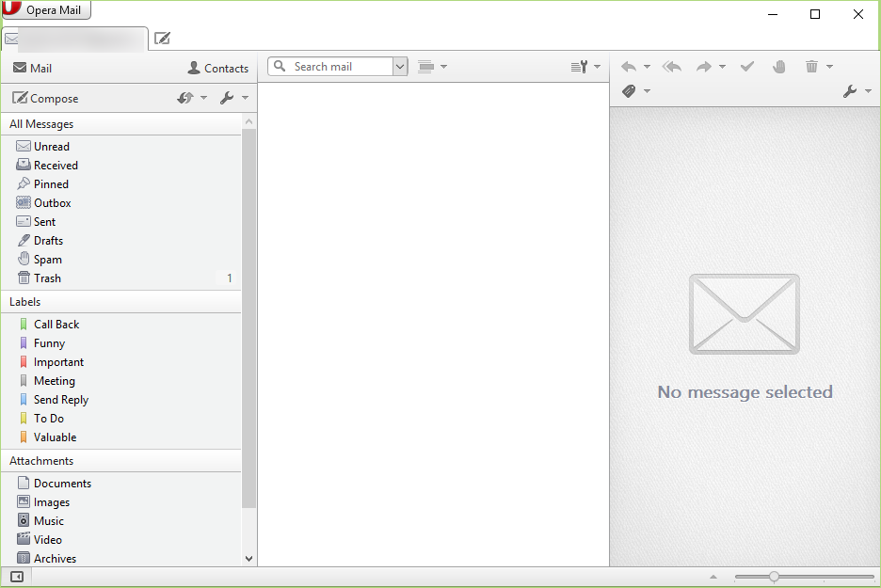Image resolution: width=881 pixels, height=588 pixels.
Task: Click the sidebar scrollbar down arrow
Action: [248, 559]
